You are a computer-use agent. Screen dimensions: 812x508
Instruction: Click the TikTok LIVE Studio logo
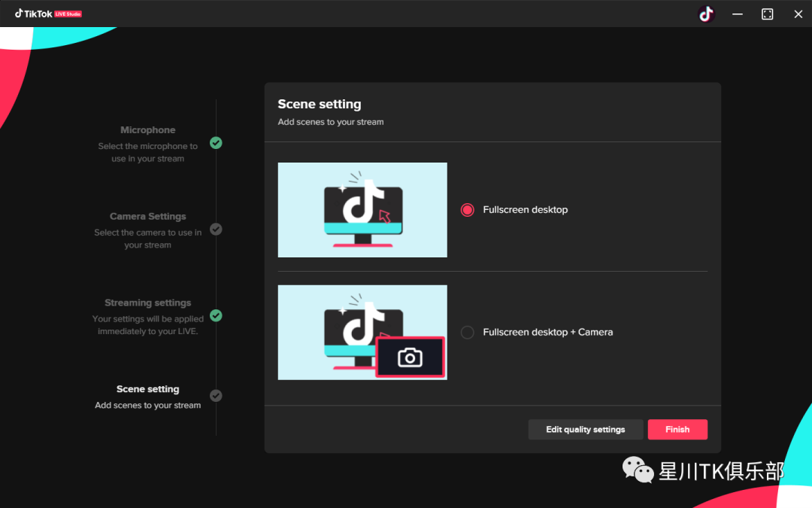48,14
